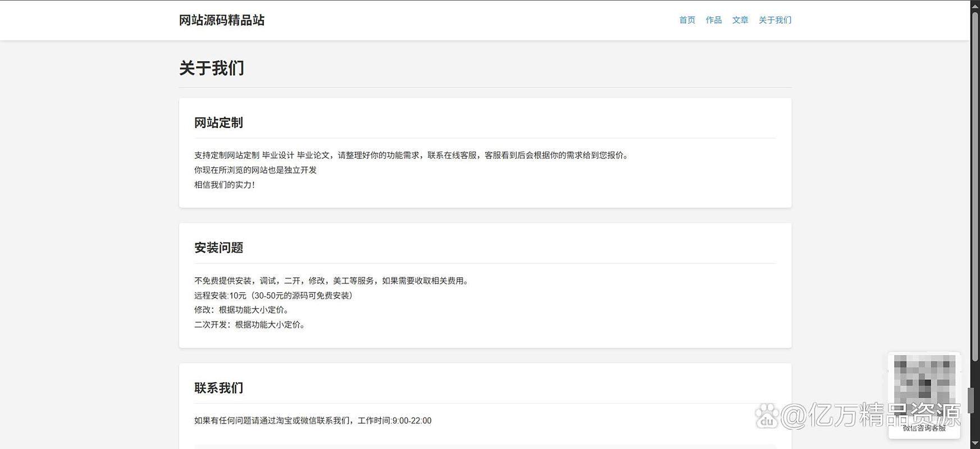Open the 首页 navigation link
Image resolution: width=980 pixels, height=449 pixels.
point(687,20)
